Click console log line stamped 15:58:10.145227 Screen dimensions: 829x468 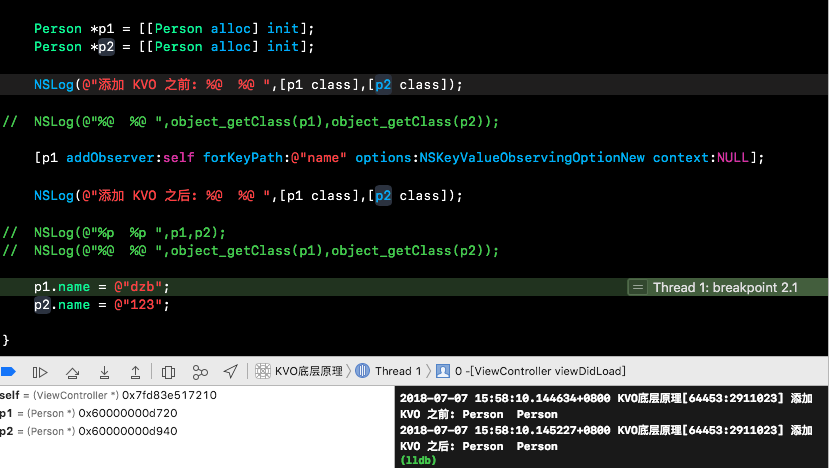pyautogui.click(x=605, y=430)
